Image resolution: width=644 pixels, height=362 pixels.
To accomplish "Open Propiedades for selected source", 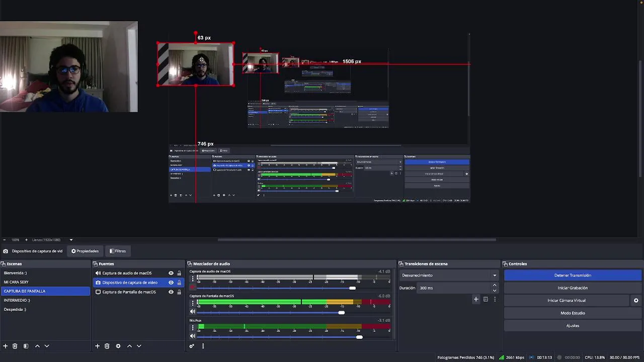I will click(85, 251).
